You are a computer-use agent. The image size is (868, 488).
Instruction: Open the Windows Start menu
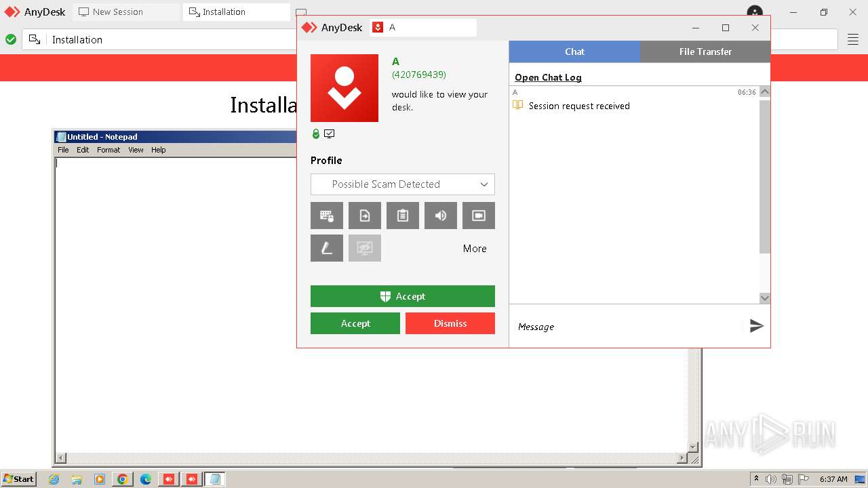coord(18,479)
